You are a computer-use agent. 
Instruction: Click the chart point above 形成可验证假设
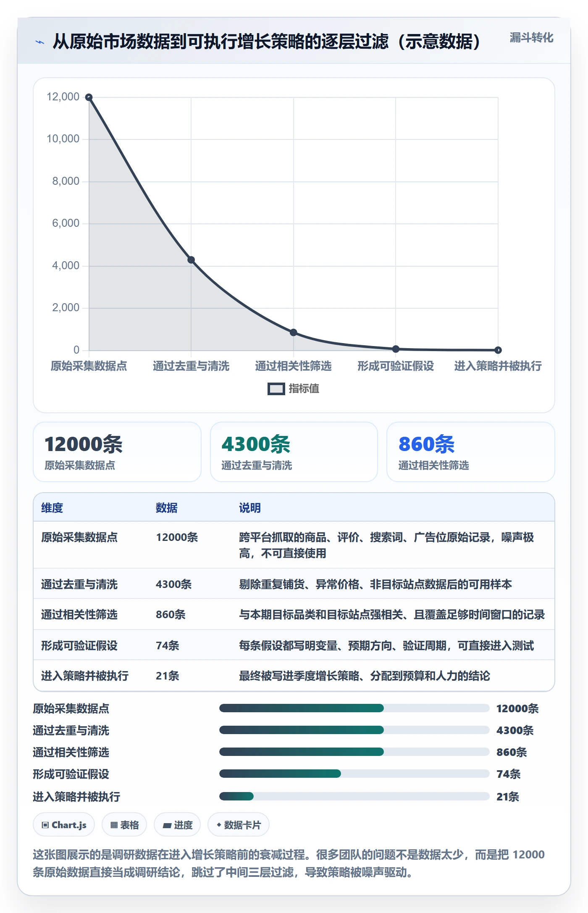click(x=396, y=349)
